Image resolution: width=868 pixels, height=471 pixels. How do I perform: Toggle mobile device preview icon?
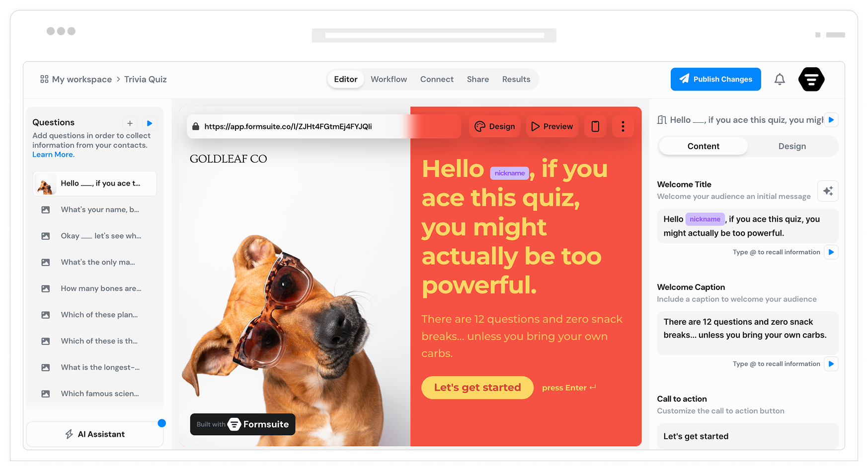tap(595, 126)
